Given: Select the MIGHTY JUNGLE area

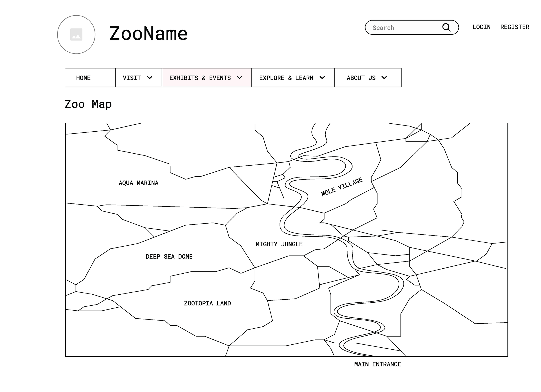Looking at the screenshot, I should tap(279, 244).
